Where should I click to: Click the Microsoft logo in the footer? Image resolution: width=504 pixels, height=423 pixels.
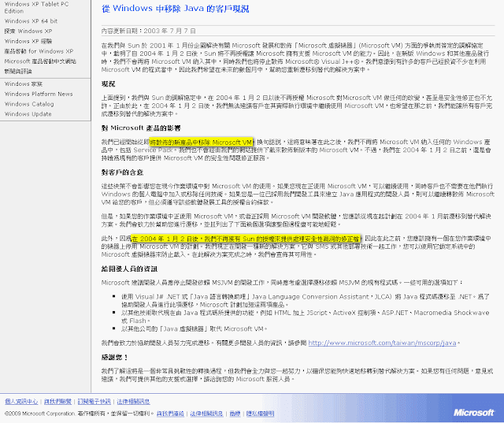[474, 413]
